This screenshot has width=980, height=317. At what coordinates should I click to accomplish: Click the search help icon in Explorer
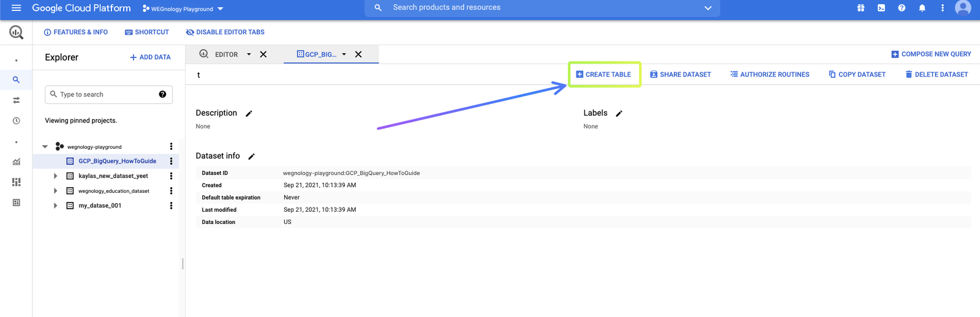pos(162,94)
